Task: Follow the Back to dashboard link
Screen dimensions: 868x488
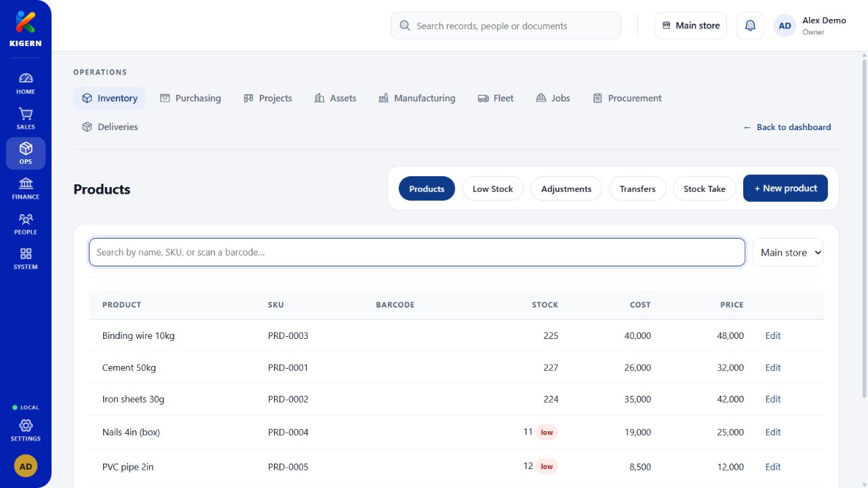Action: (x=787, y=127)
